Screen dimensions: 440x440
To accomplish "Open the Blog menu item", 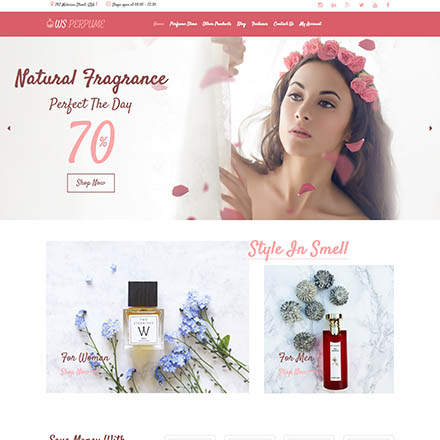I will coord(241,24).
